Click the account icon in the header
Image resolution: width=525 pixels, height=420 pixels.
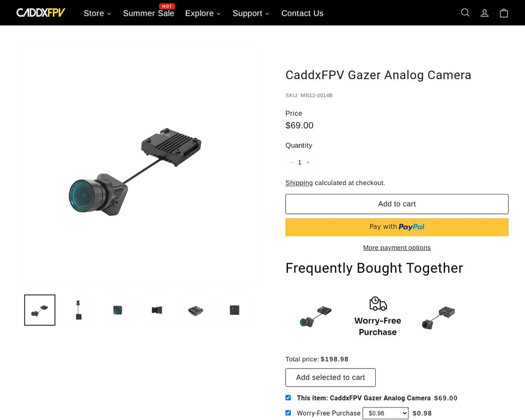tap(484, 13)
